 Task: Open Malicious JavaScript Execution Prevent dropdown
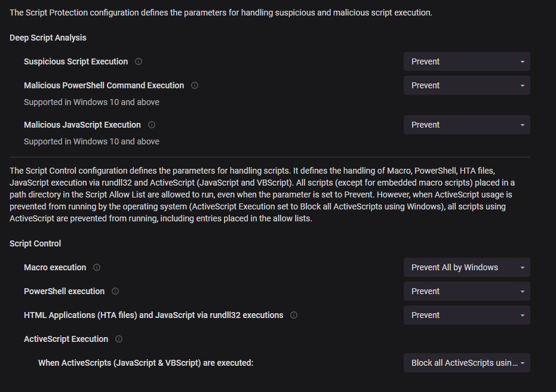pyautogui.click(x=466, y=125)
